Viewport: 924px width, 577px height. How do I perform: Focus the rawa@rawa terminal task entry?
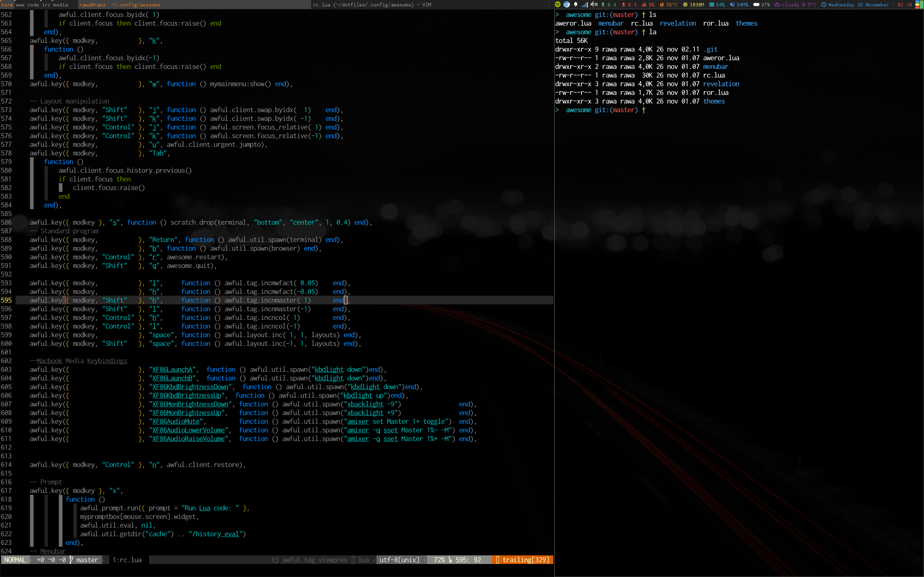click(119, 5)
